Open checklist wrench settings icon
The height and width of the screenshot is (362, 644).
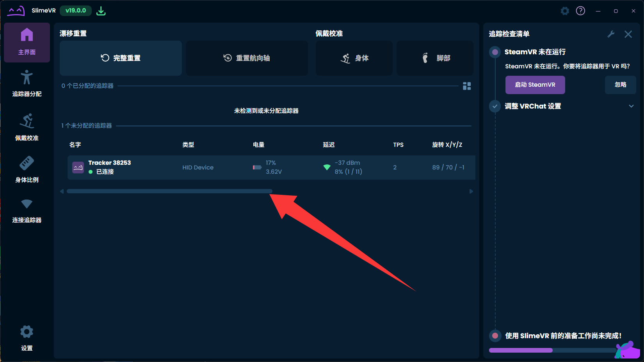[611, 34]
